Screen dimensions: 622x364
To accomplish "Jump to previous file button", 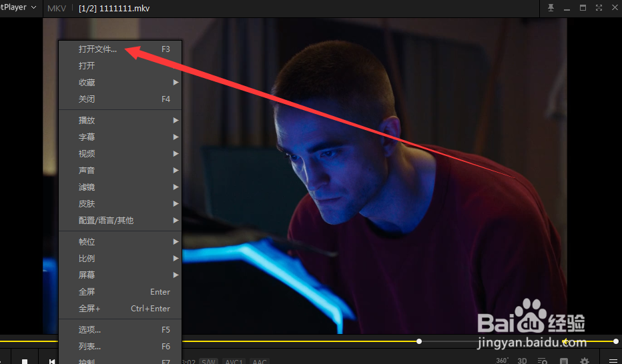I will [x=52, y=361].
